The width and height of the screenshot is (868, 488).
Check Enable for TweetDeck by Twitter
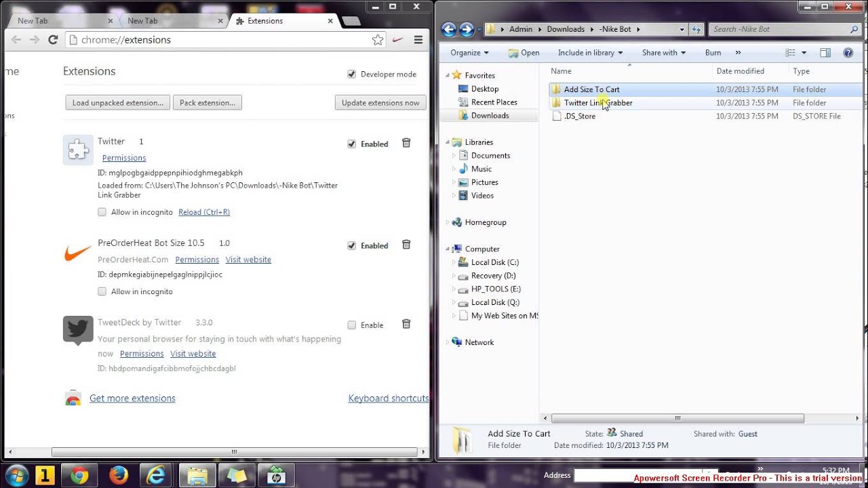click(x=351, y=325)
